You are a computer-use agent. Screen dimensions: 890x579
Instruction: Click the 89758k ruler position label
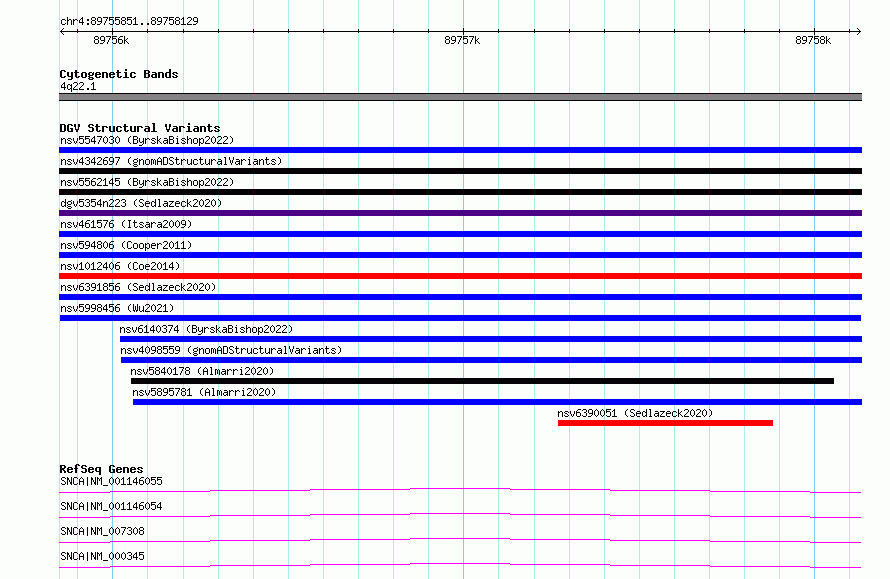pos(813,40)
